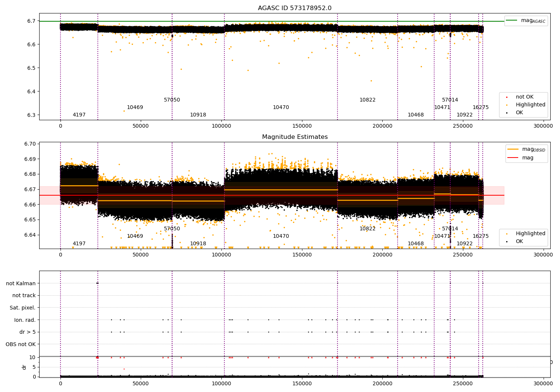Click obsid label 4197 in top plot
Viewport: 560px width, 392px height.
coord(79,115)
